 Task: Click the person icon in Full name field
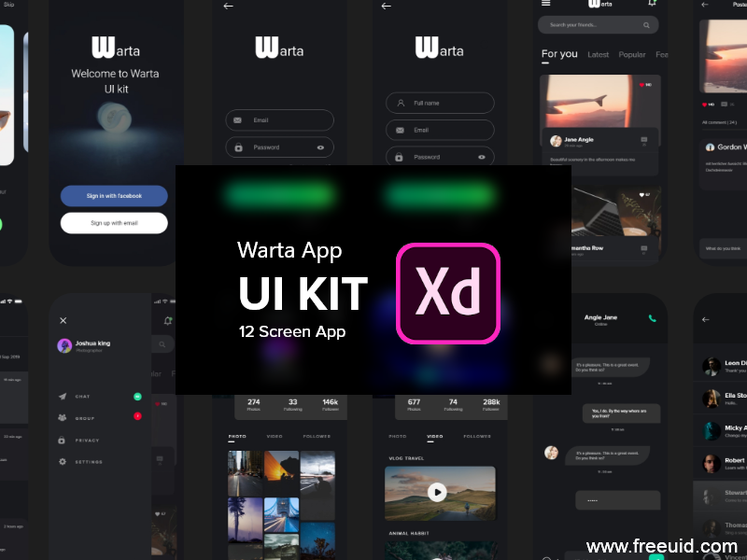401,103
